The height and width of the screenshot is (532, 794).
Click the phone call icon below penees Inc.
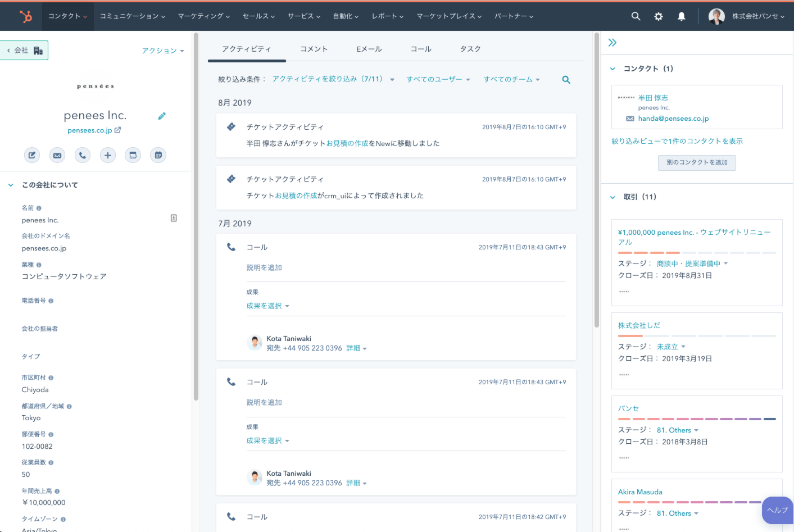coord(83,155)
